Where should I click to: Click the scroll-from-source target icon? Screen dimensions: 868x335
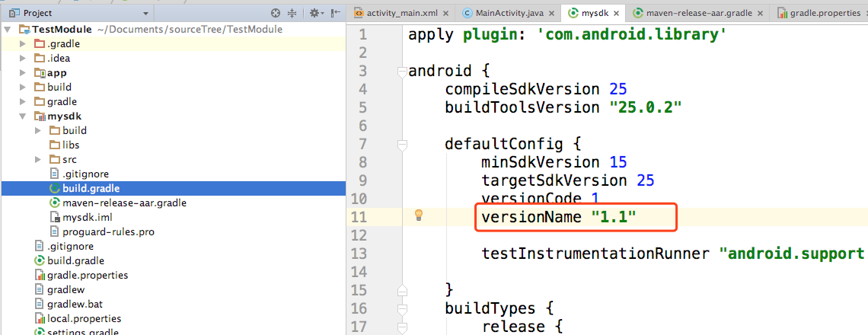click(x=276, y=13)
